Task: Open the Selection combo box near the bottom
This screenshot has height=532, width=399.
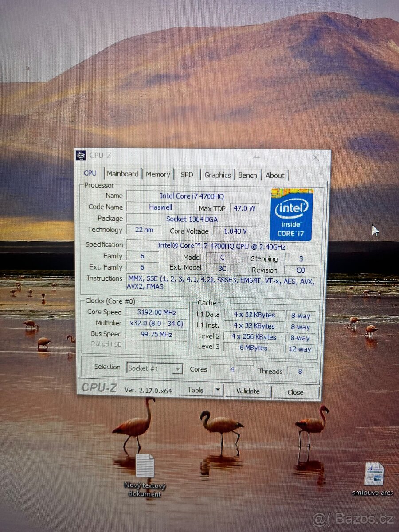Action: [x=154, y=368]
